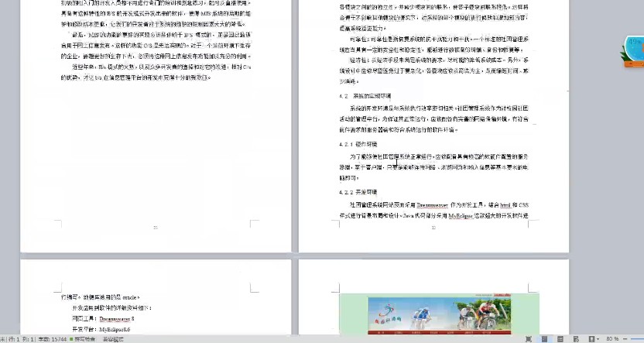Click the cycling banner image thumbnail
The image size is (644, 343).
pos(439,314)
